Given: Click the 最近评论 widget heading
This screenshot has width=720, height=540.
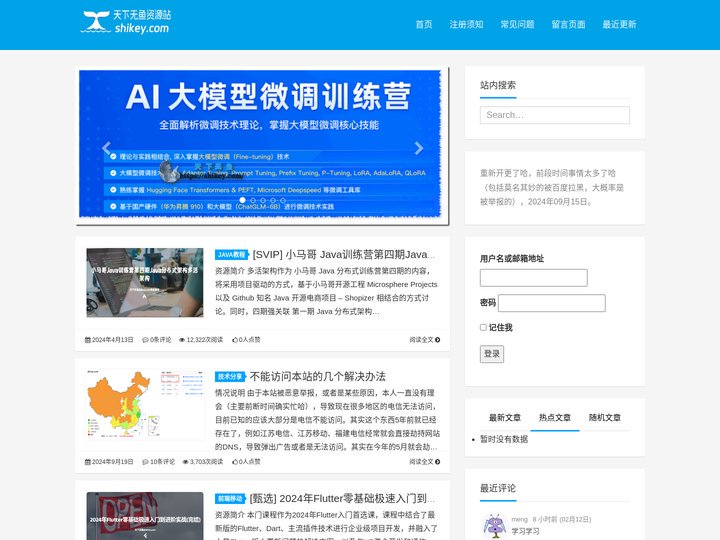Looking at the screenshot, I should 498,488.
